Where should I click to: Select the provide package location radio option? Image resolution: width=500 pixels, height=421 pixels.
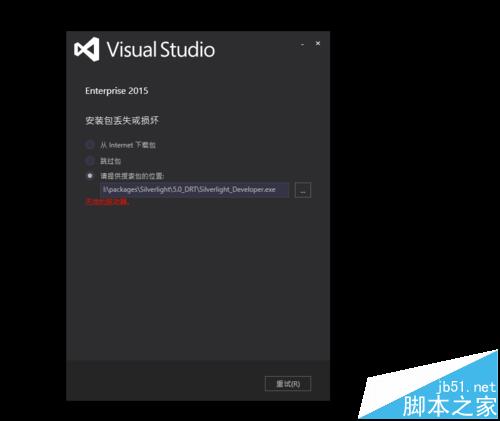coord(89,176)
